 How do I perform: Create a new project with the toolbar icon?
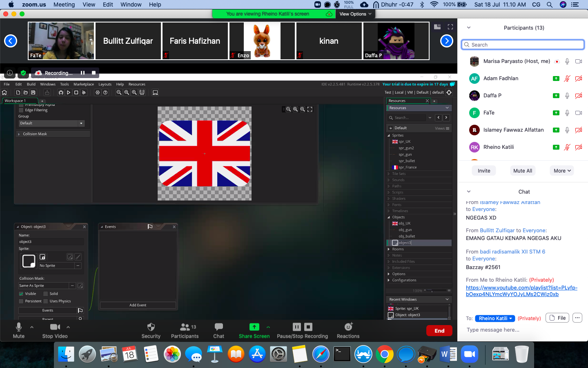tap(18, 92)
